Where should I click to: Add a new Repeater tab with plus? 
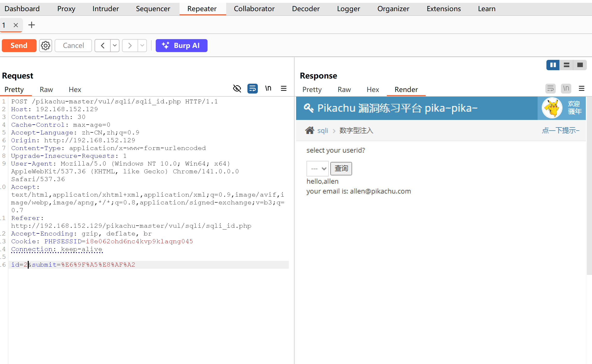point(32,25)
